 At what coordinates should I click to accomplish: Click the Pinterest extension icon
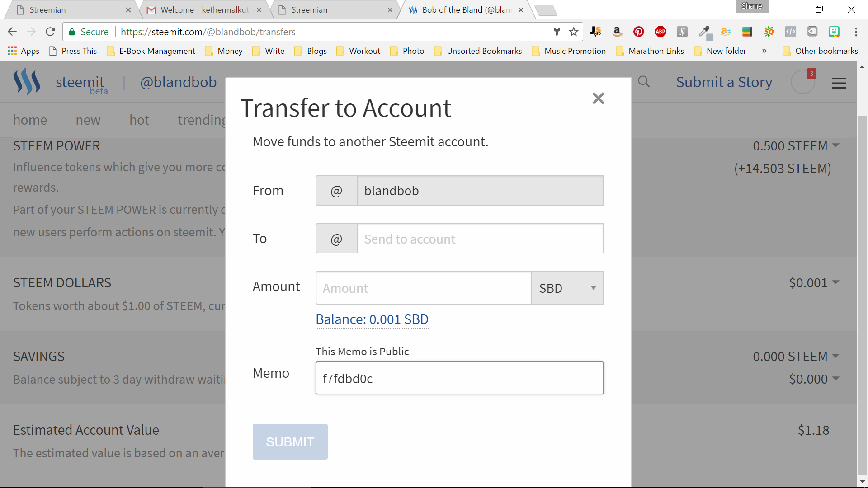(638, 32)
